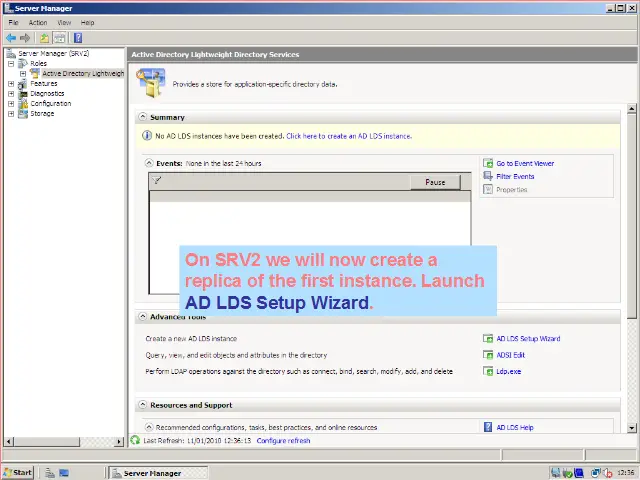Expand the Diagnostics node

click(11, 94)
